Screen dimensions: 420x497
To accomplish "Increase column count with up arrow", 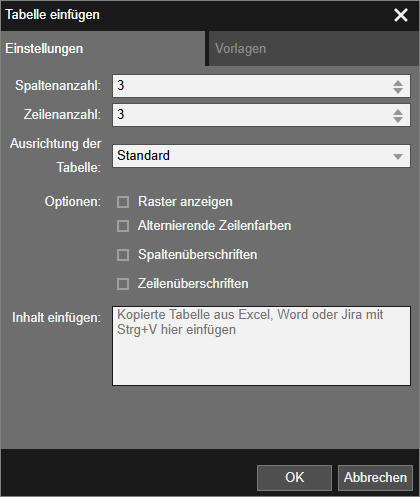I will (398, 83).
